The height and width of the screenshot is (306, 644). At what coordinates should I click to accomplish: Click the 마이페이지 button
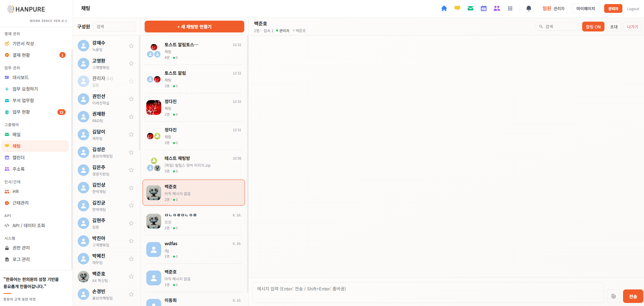point(586,8)
